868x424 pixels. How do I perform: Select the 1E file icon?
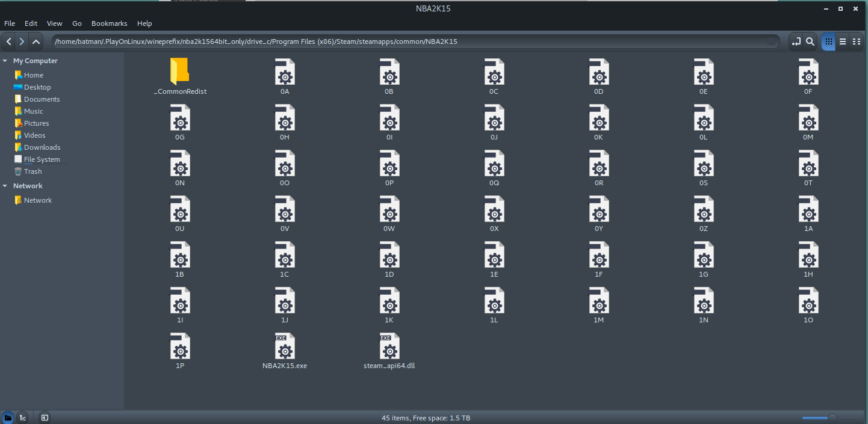[x=494, y=254]
